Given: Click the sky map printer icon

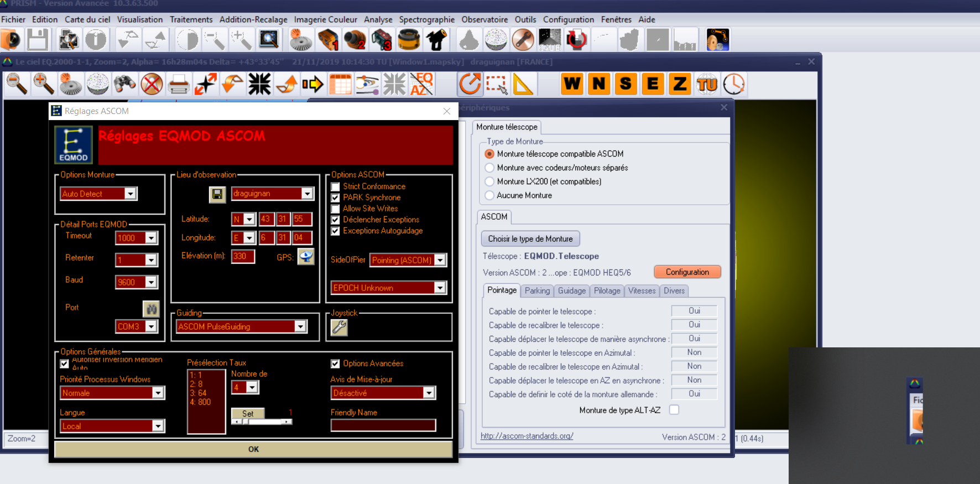Looking at the screenshot, I should (178, 84).
